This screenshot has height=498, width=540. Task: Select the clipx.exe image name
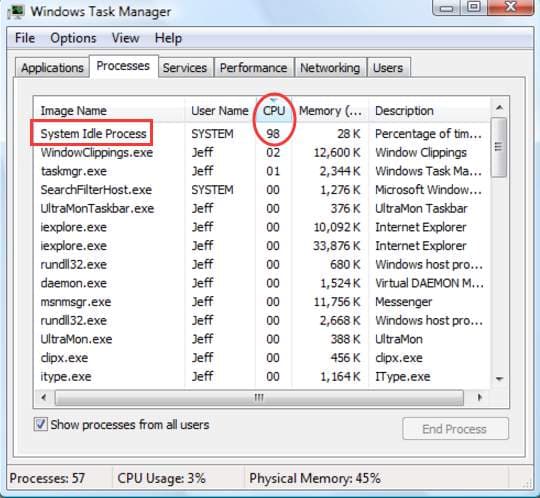coord(64,358)
